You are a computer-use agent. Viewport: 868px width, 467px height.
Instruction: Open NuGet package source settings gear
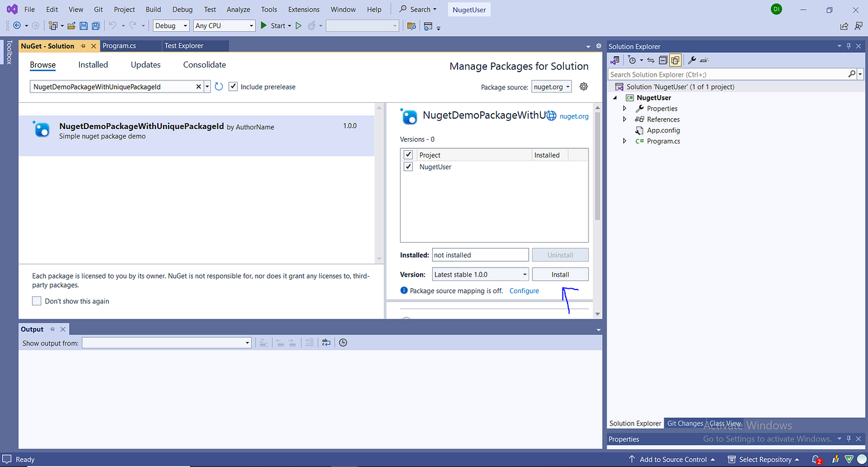583,86
